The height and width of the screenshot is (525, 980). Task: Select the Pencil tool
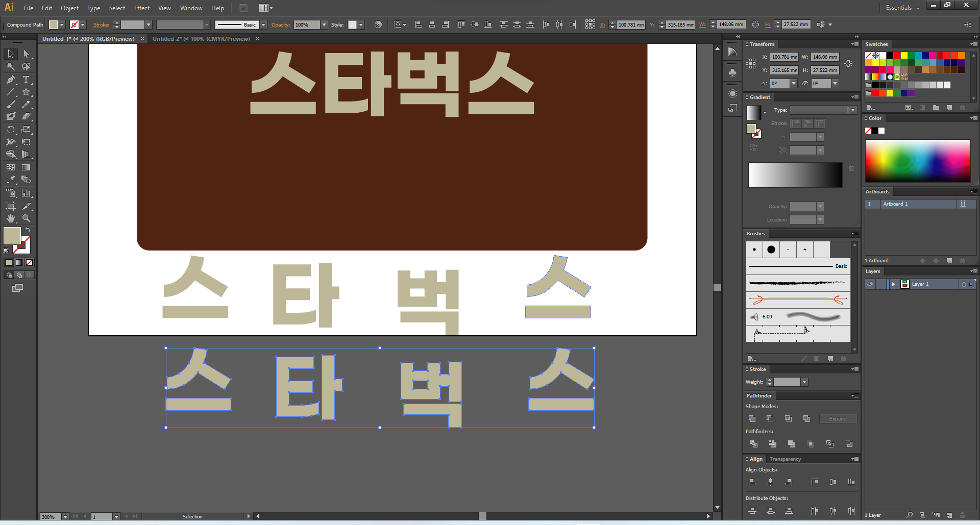click(x=26, y=105)
